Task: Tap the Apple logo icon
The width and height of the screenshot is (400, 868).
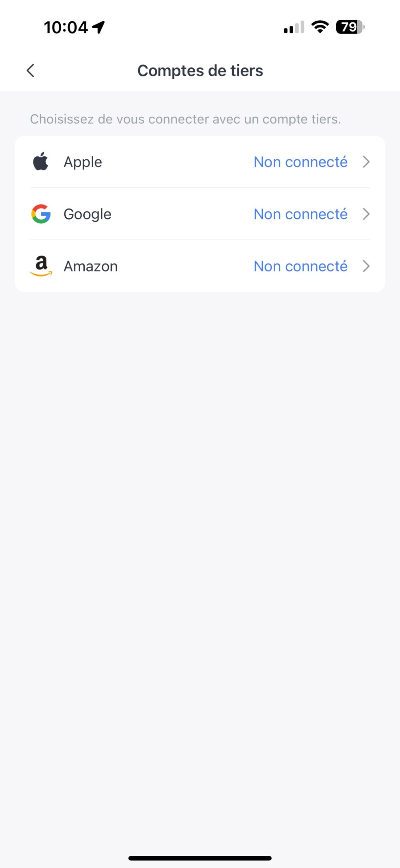Action: [41, 162]
